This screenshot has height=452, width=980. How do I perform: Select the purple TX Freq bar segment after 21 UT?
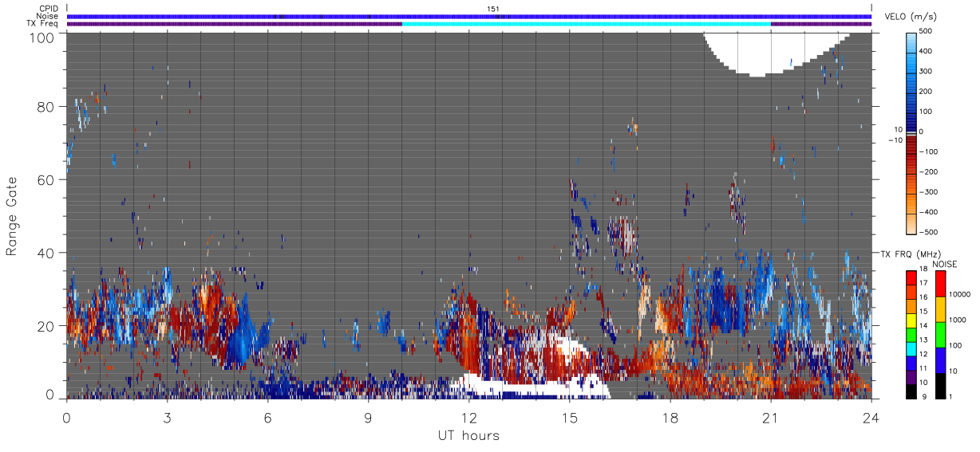[x=821, y=24]
